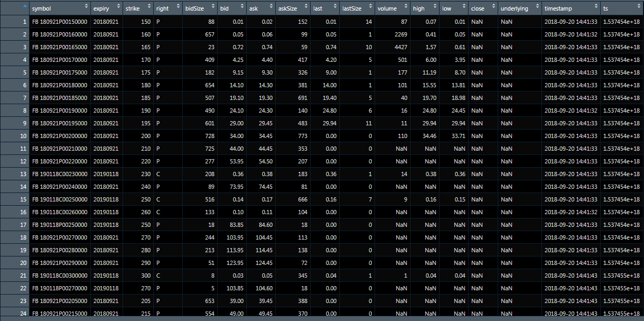Select the ts column header
The width and height of the screenshot is (644, 321).
tap(622, 9)
